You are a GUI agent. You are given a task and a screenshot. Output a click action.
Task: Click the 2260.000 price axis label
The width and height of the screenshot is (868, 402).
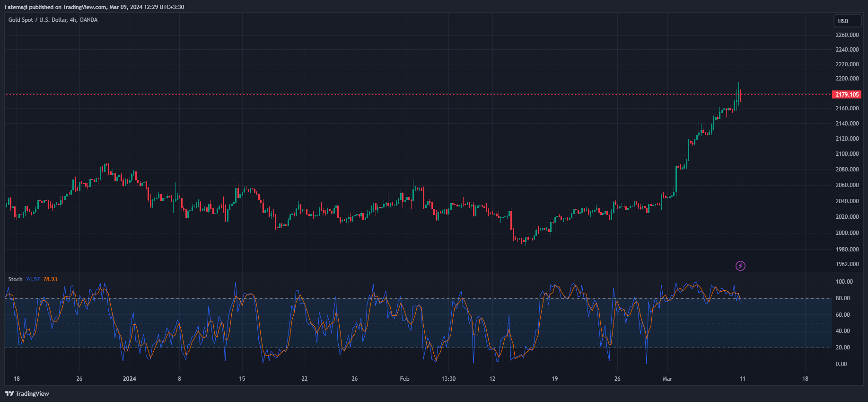847,35
